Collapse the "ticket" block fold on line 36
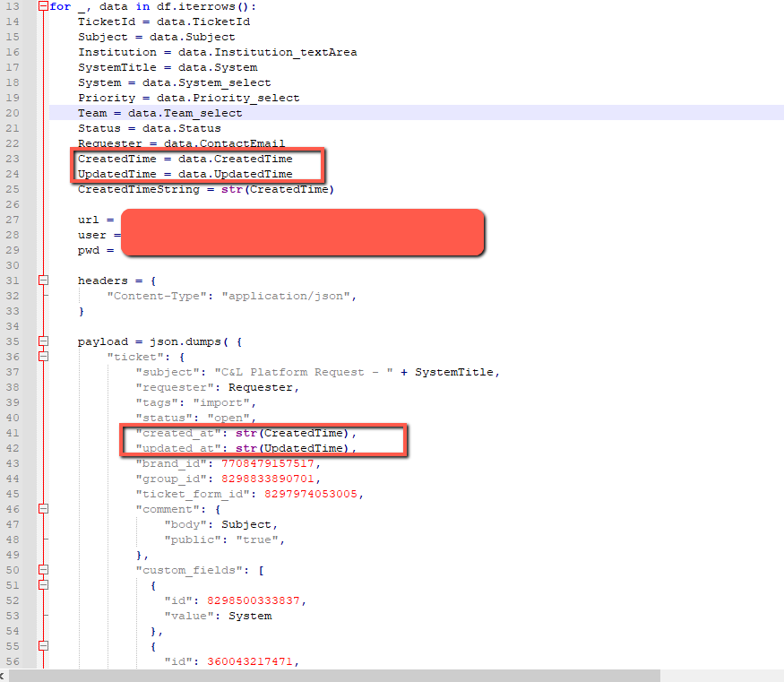 tap(43, 357)
